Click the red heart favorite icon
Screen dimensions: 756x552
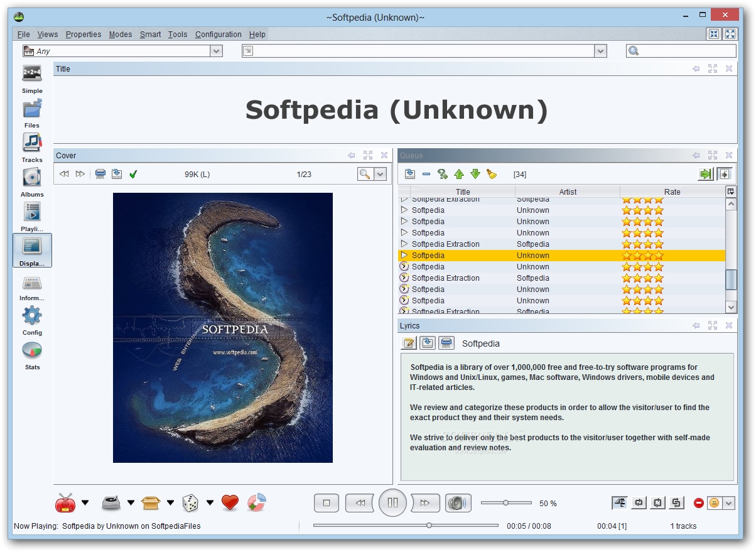tap(230, 502)
